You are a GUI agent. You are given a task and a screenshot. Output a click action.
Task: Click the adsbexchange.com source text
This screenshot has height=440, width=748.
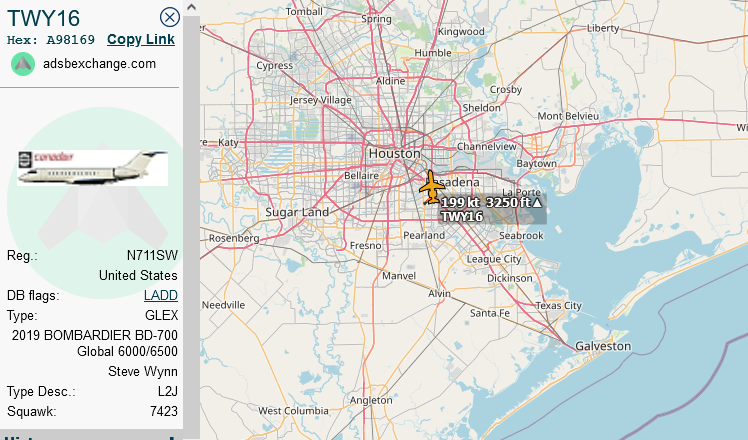(99, 64)
